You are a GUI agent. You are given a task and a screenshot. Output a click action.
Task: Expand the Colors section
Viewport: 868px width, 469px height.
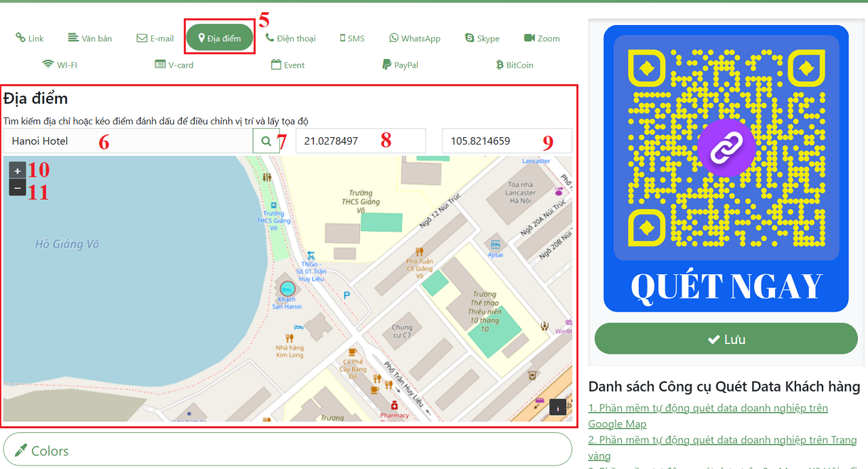click(288, 450)
